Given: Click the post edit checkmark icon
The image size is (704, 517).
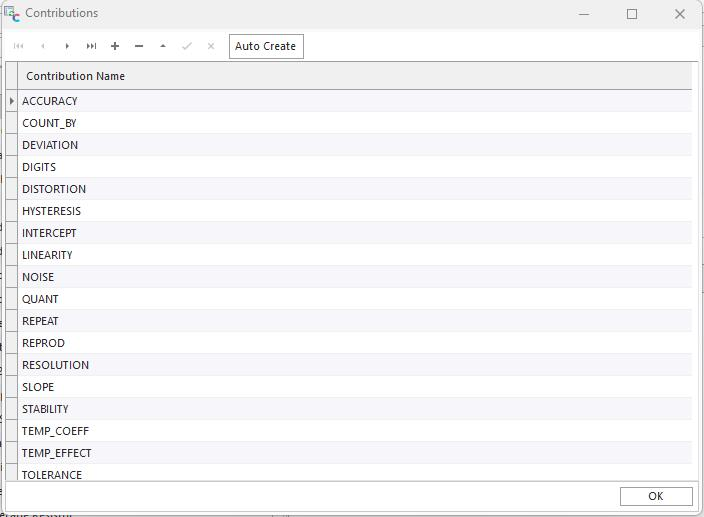Looking at the screenshot, I should pyautogui.click(x=187, y=46).
